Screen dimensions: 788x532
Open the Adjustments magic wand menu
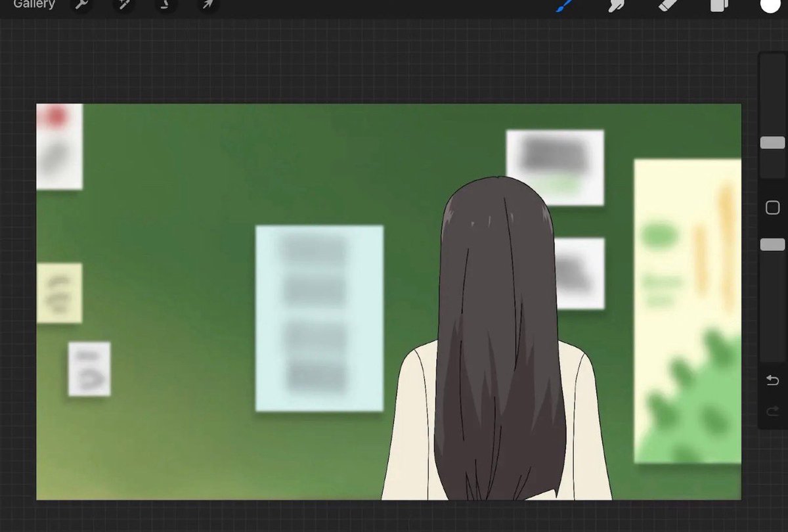click(123, 5)
